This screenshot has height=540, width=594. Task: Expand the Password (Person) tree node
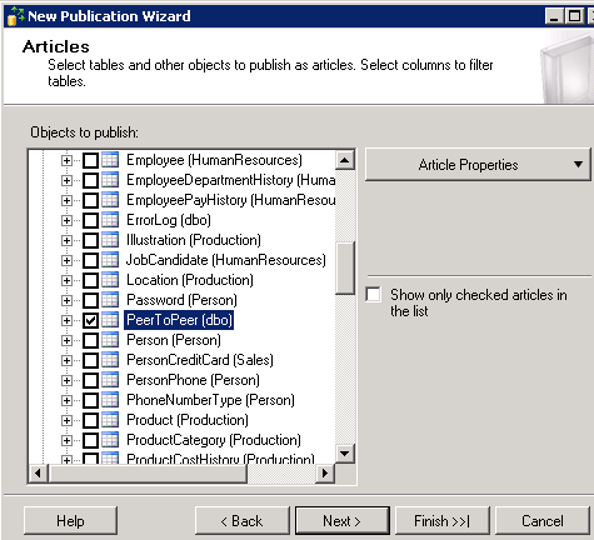coord(66,301)
